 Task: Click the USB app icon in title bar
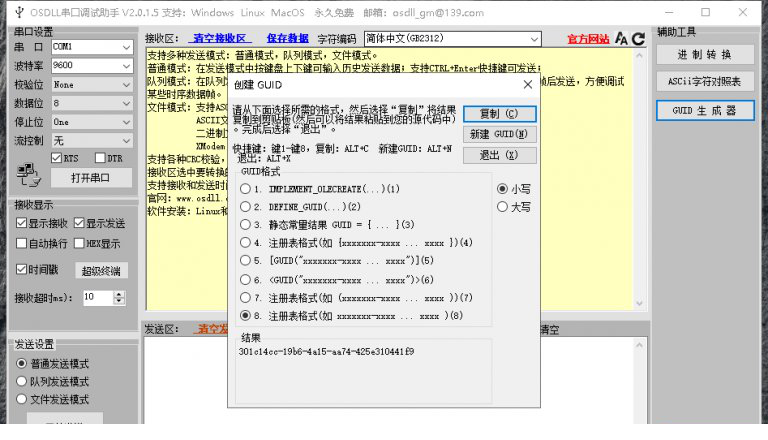tap(19, 12)
